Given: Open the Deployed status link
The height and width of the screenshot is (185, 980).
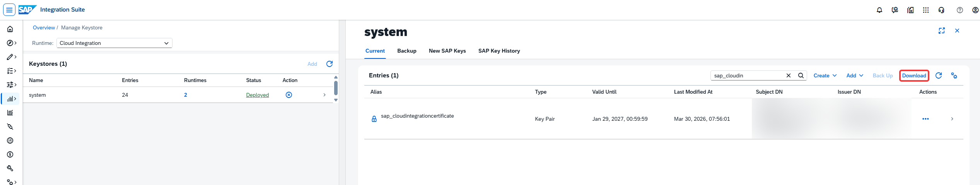Looking at the screenshot, I should pyautogui.click(x=258, y=95).
